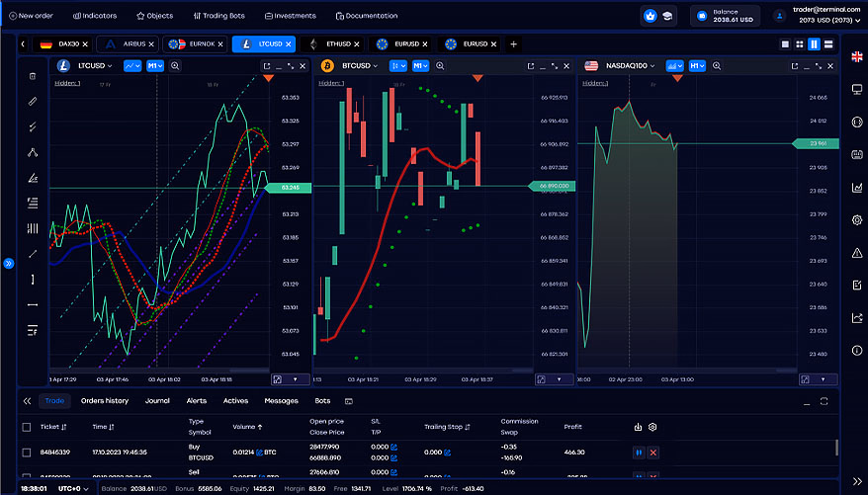868x495 pixels.
Task: Open the Orders history tab
Action: tap(105, 400)
